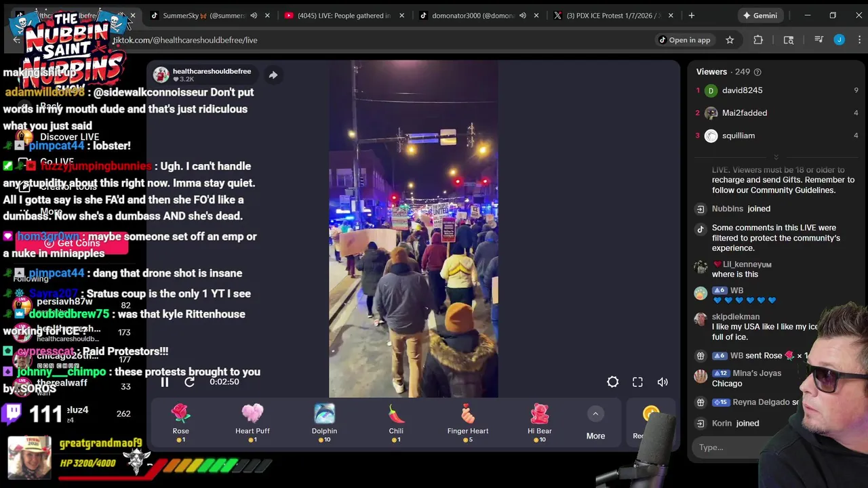Send a Dolphin gift
This screenshot has width=868, height=488.
324,423
